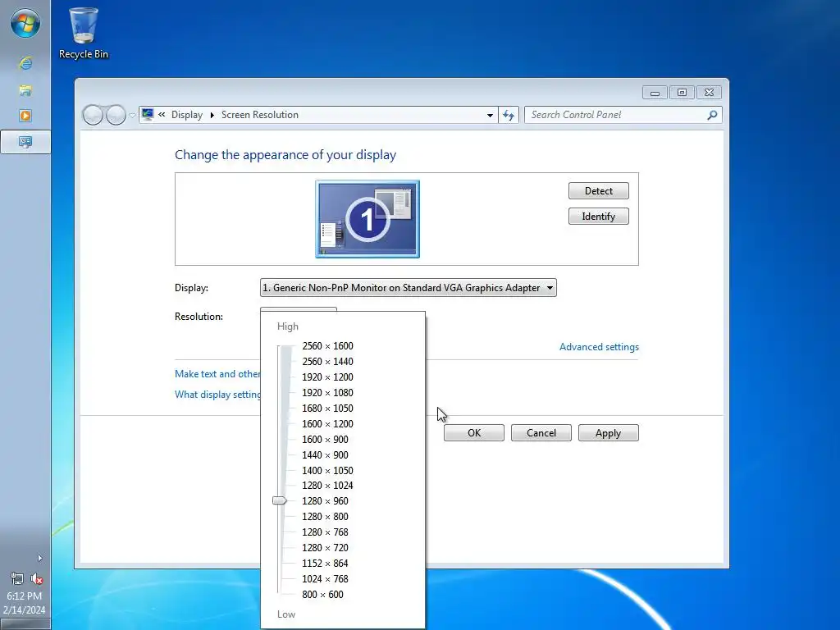Close the Screen Resolution window
Image resolution: width=840 pixels, height=630 pixels.
point(709,93)
